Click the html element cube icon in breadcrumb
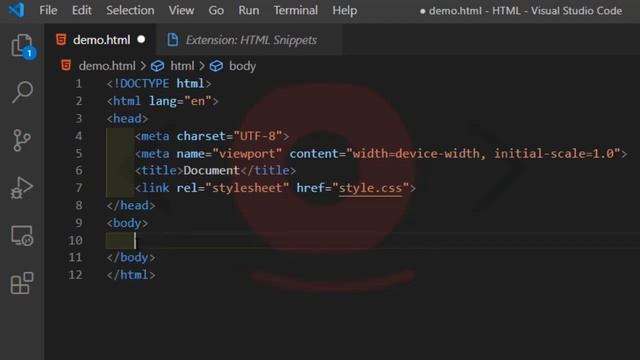The image size is (640, 360). click(158, 66)
